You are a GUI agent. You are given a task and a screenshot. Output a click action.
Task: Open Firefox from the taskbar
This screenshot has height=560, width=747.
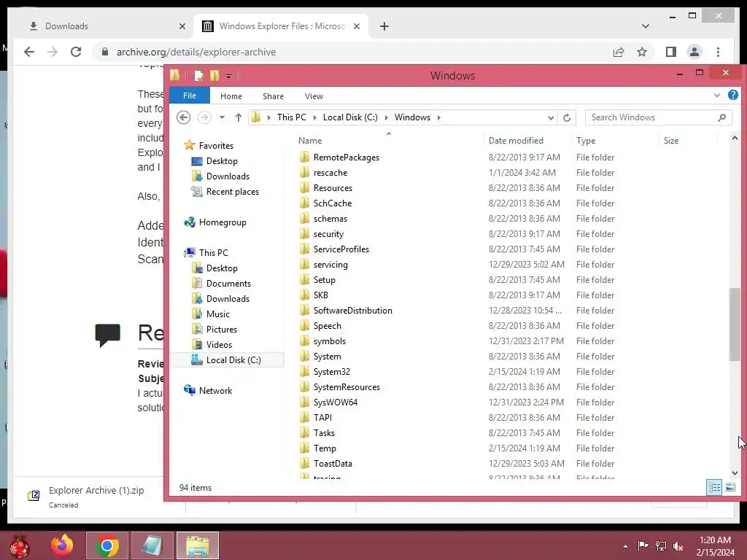62,545
